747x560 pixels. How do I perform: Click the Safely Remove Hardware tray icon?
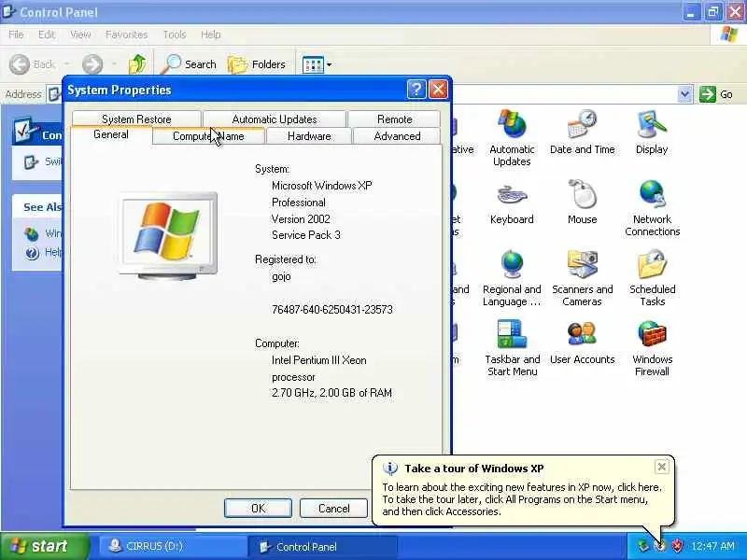coord(643,546)
